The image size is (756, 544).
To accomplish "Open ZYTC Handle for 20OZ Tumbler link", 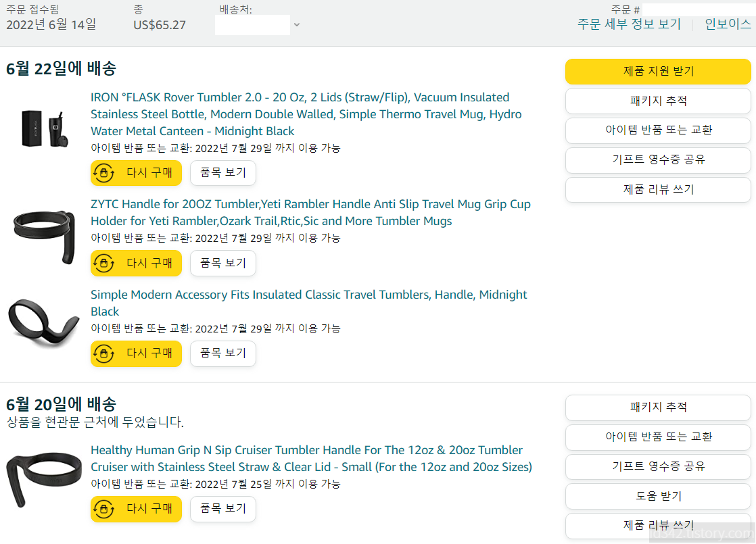I will point(310,212).
